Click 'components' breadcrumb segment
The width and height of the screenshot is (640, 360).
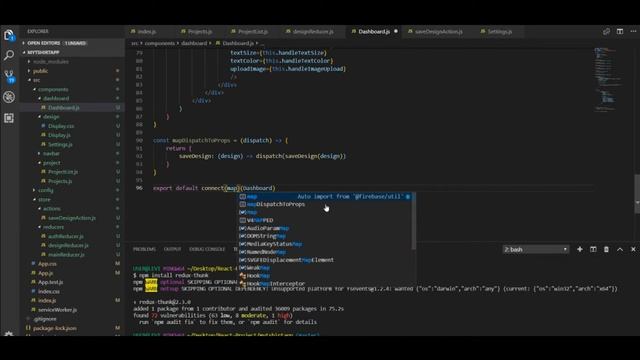[160, 43]
